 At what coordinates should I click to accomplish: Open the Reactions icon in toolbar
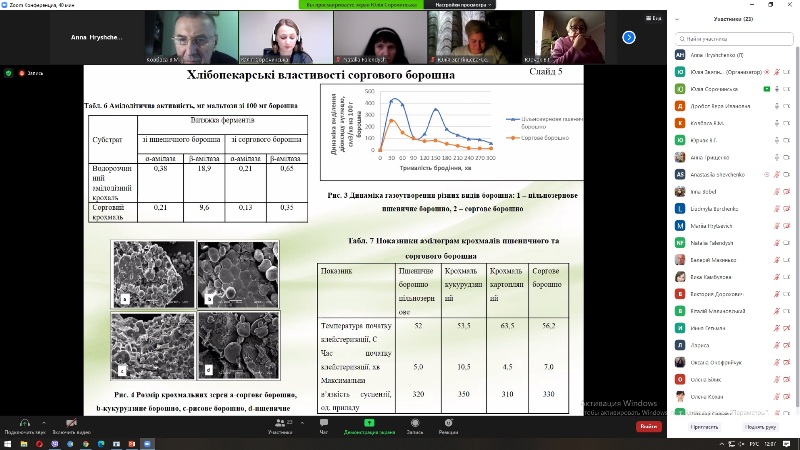tap(448, 423)
